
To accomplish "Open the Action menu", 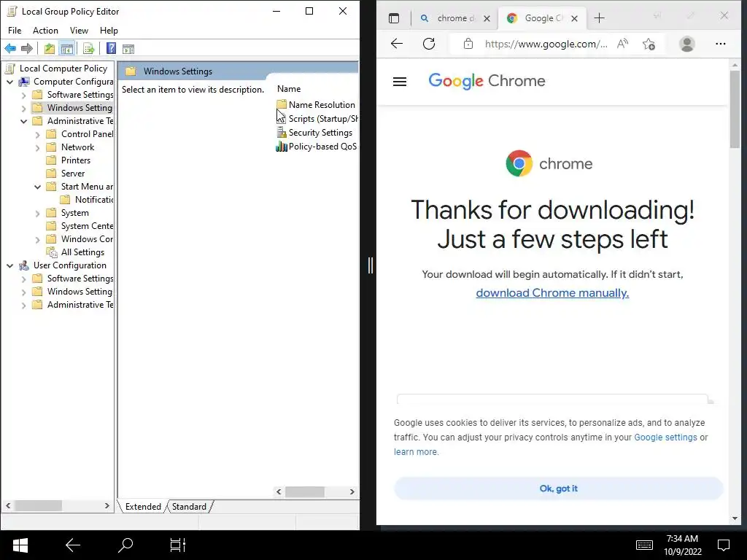I will coord(45,31).
